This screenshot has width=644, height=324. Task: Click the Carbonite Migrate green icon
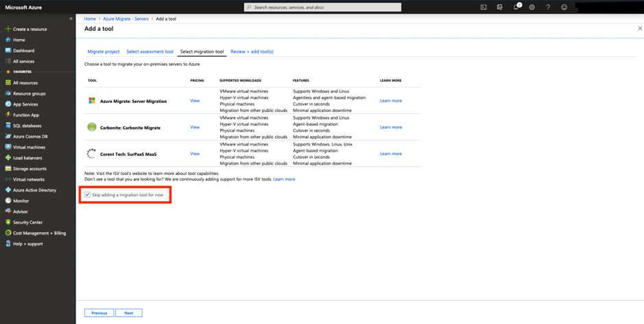92,127
